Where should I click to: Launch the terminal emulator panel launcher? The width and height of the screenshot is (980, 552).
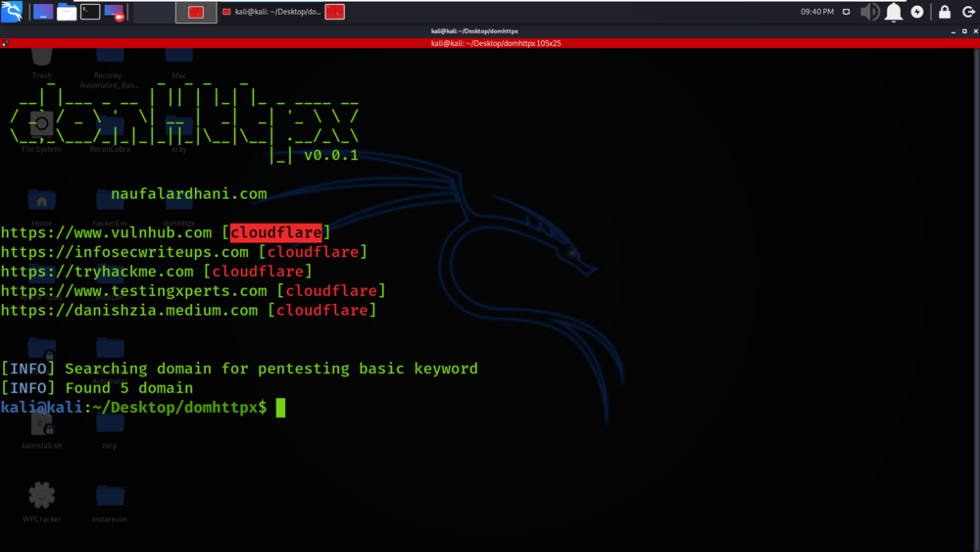coord(90,12)
